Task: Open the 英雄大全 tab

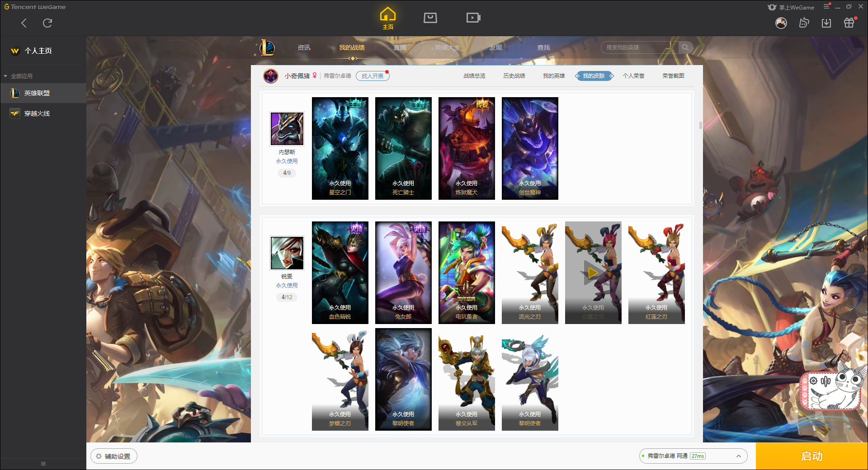Action: click(x=448, y=47)
